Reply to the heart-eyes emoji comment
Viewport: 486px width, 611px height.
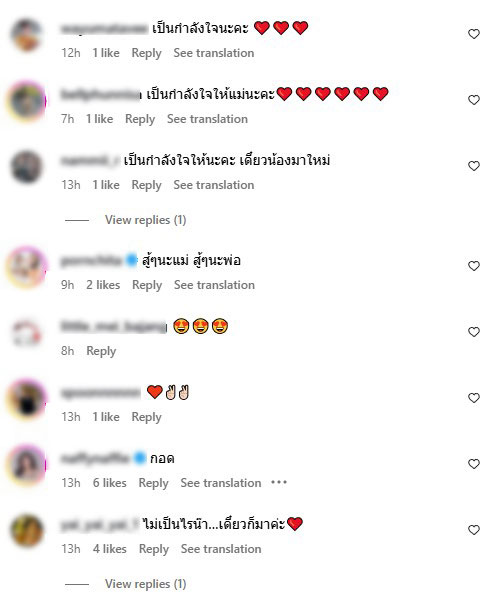click(x=101, y=351)
